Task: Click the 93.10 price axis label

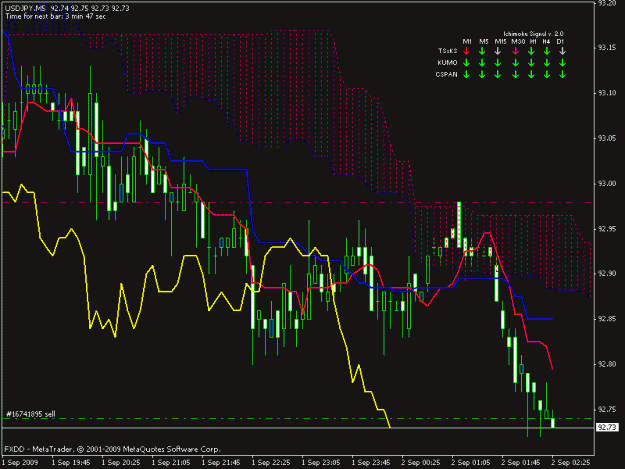Action: coord(607,93)
